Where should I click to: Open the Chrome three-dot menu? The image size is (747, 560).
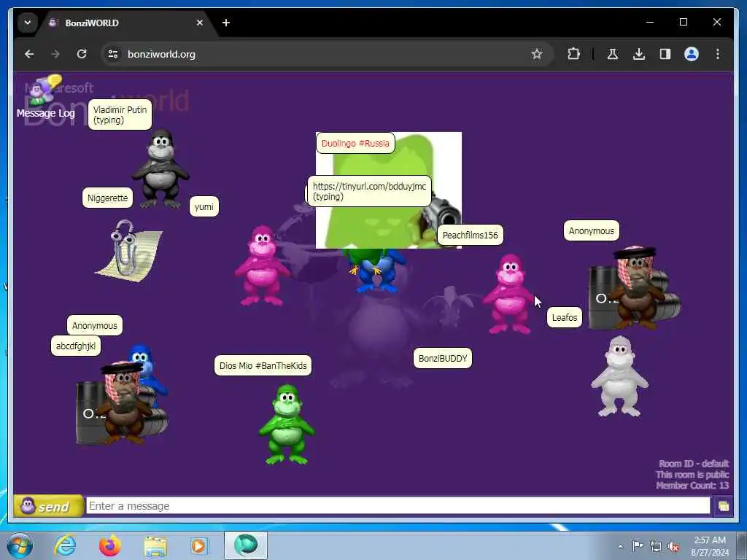click(x=718, y=54)
